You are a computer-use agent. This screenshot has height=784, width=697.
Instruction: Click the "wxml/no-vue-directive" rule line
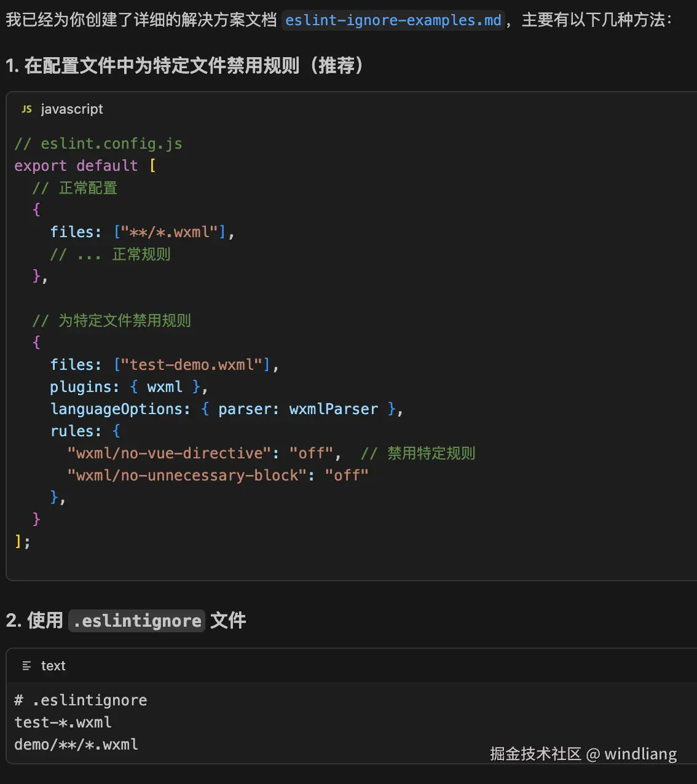tap(204, 453)
